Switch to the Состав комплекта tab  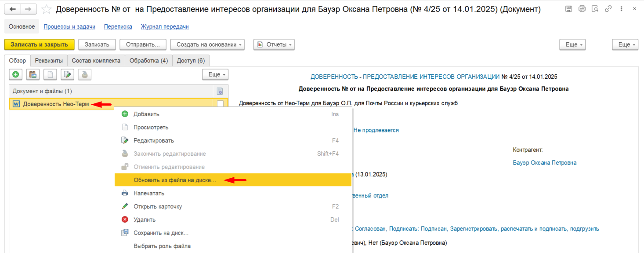(96, 61)
